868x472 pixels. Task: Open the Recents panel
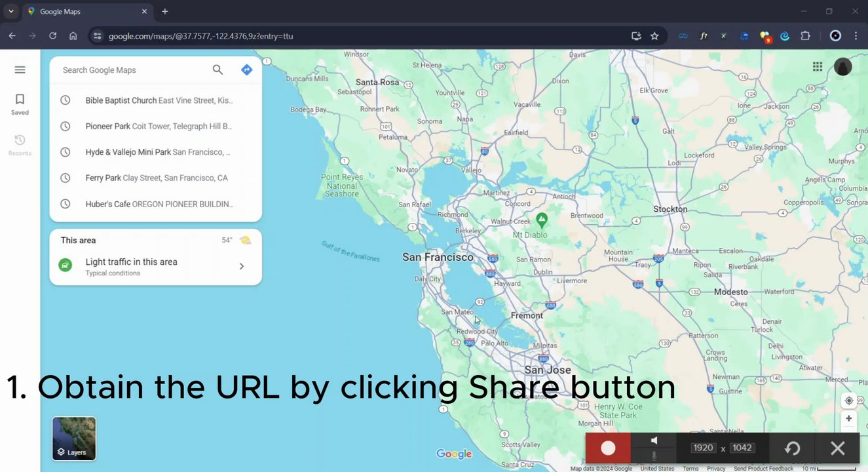[x=20, y=145]
